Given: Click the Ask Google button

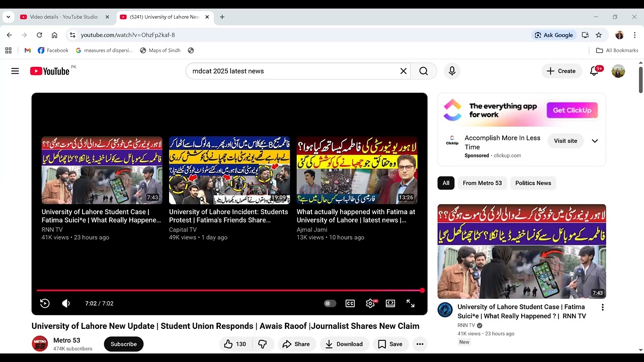Looking at the screenshot, I should tap(554, 35).
